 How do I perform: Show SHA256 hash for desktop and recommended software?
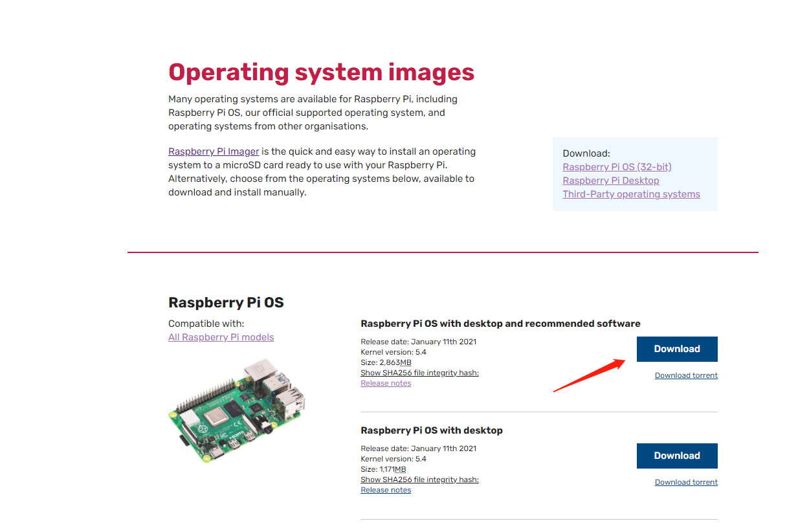point(419,373)
